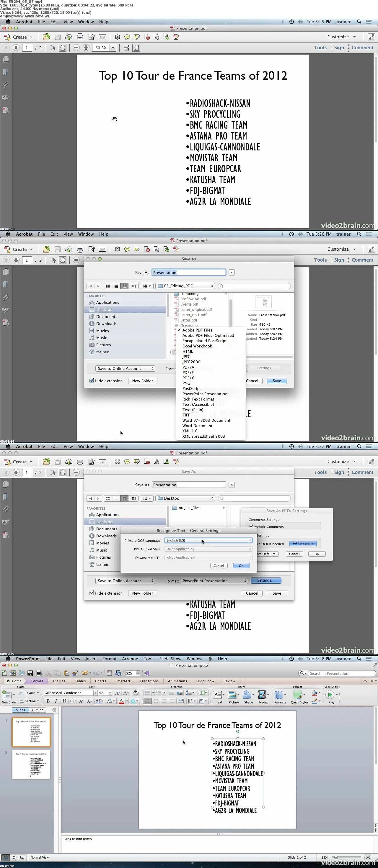Click the Save disk icon in PowerPoint toolbar
This screenshot has height=868, width=378.
click(x=30, y=673)
